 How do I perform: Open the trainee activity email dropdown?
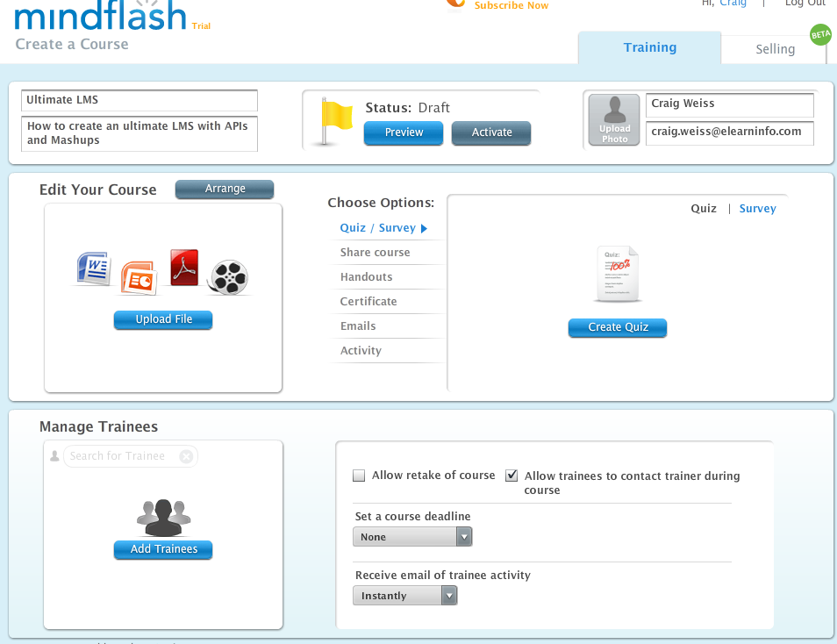(404, 596)
